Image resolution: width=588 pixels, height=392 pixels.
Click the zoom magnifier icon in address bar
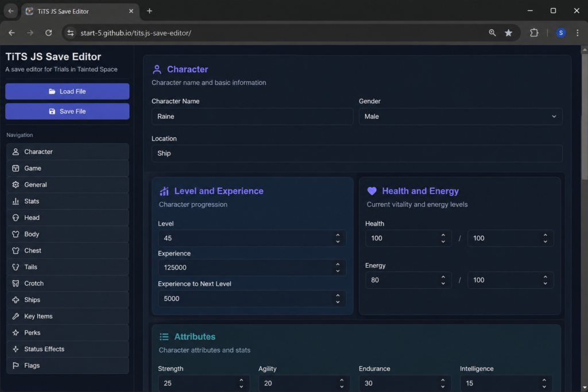click(492, 33)
